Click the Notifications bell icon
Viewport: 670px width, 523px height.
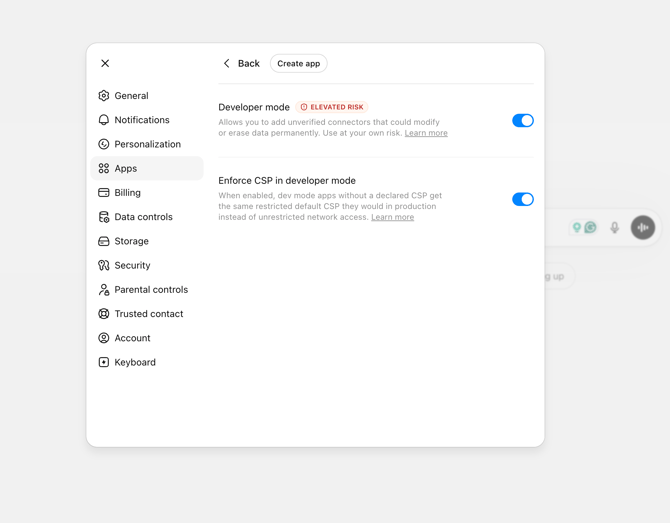(x=104, y=120)
